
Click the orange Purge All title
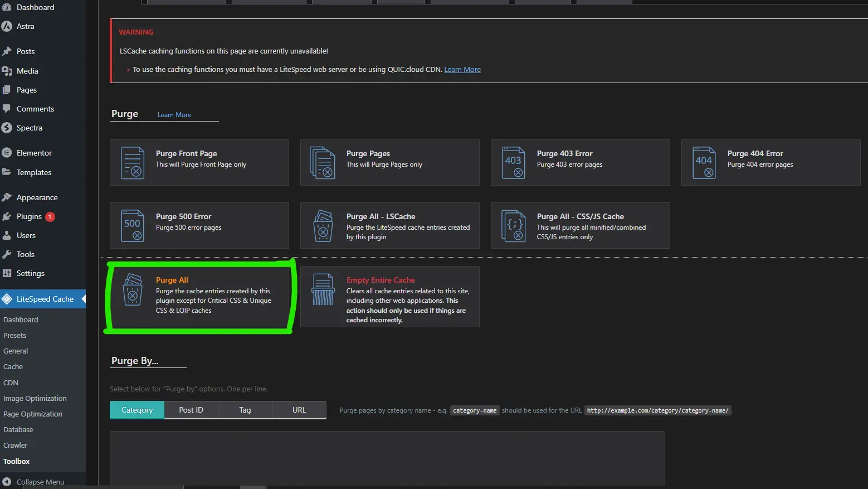[172, 280]
